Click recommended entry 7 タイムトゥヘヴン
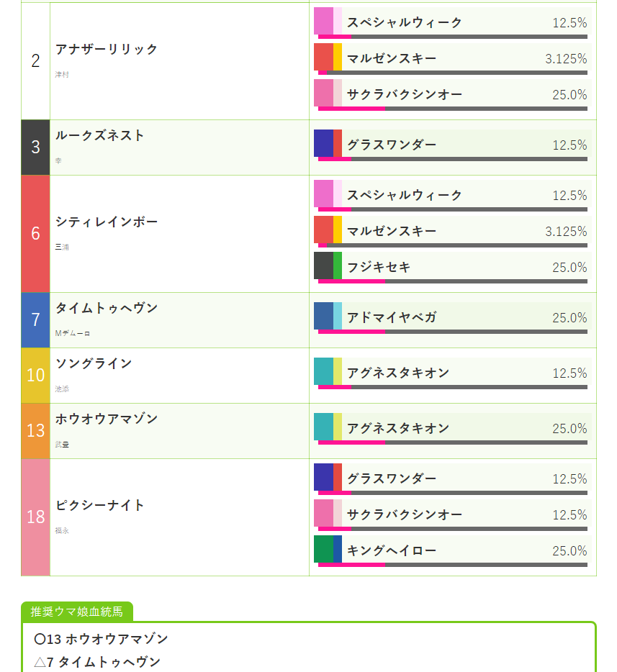 click(98, 662)
